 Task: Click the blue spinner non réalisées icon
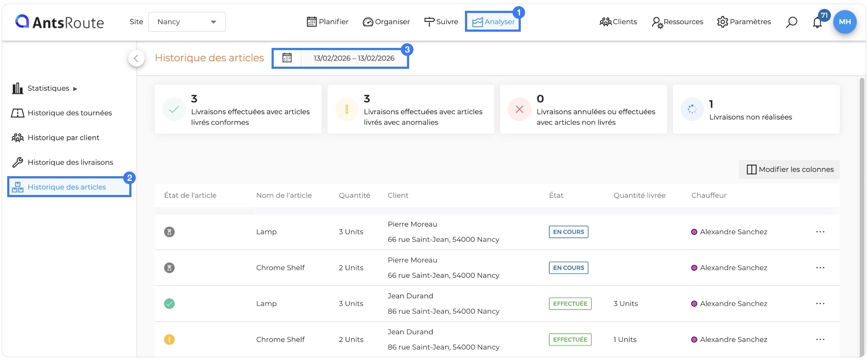pyautogui.click(x=692, y=109)
